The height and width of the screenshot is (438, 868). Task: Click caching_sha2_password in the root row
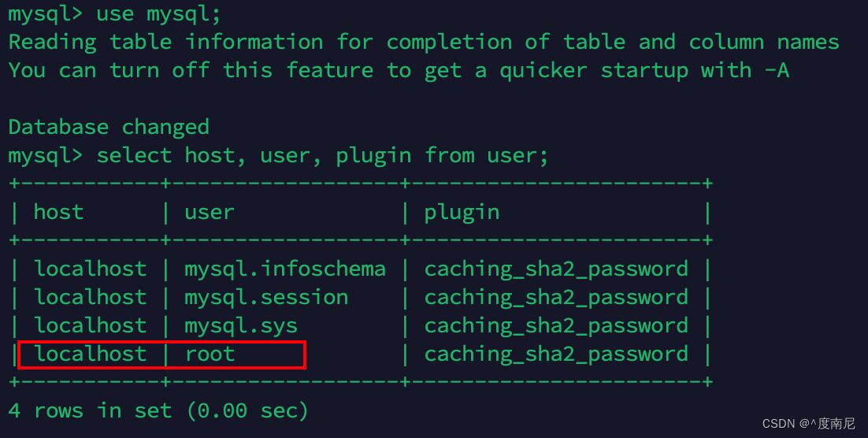[x=556, y=355]
